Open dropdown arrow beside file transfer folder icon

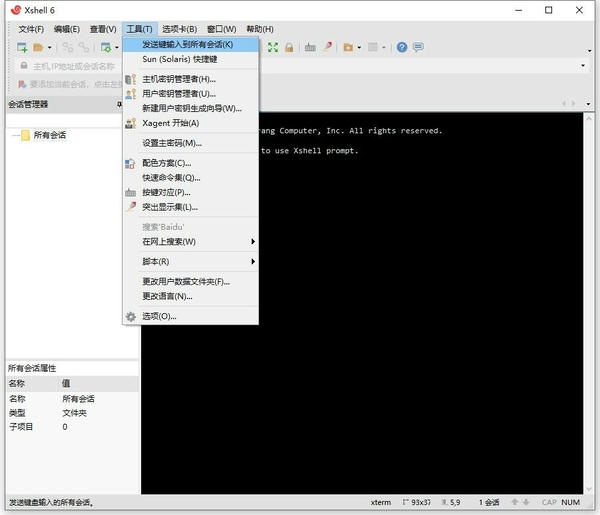[359, 48]
